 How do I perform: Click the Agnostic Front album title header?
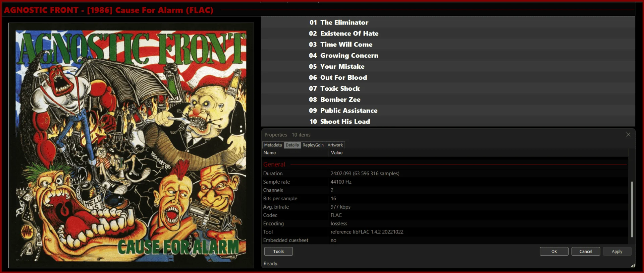point(109,10)
